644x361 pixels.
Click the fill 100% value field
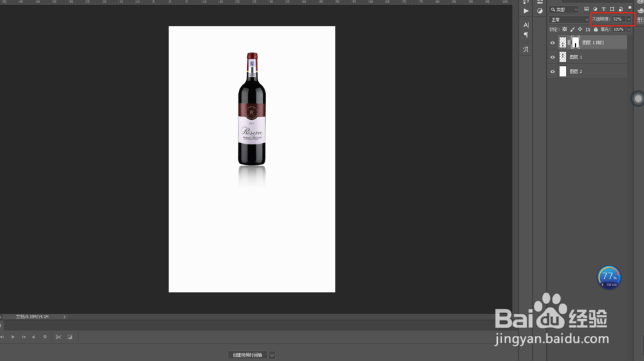618,29
